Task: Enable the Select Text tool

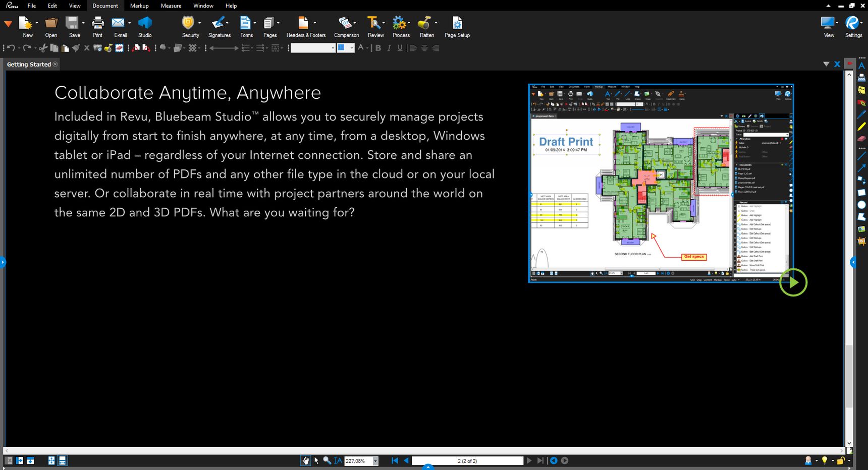Action: (x=338, y=460)
